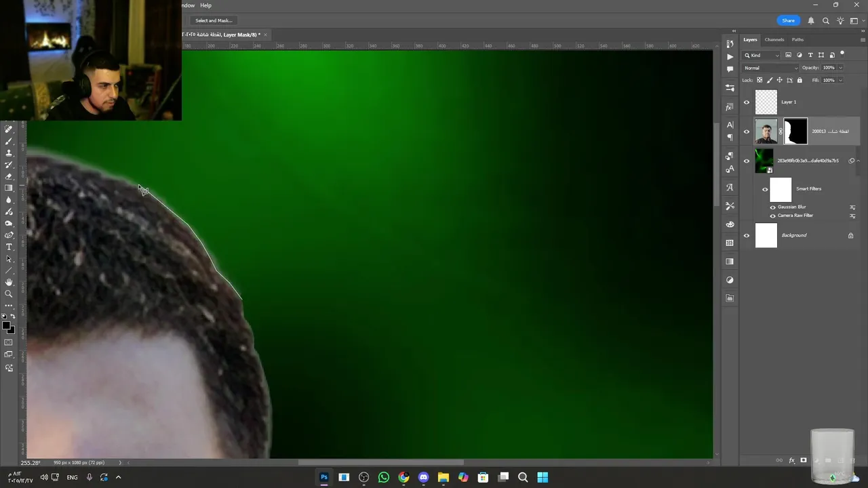Open the Comments panel icon
Viewport: 868px width, 488px height.
(x=730, y=69)
